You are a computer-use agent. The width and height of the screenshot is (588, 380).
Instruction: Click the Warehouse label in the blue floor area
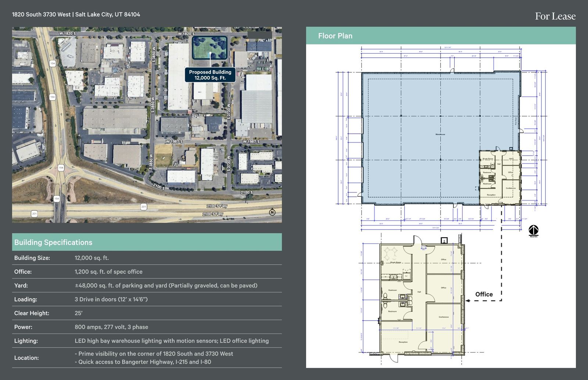coord(440,134)
